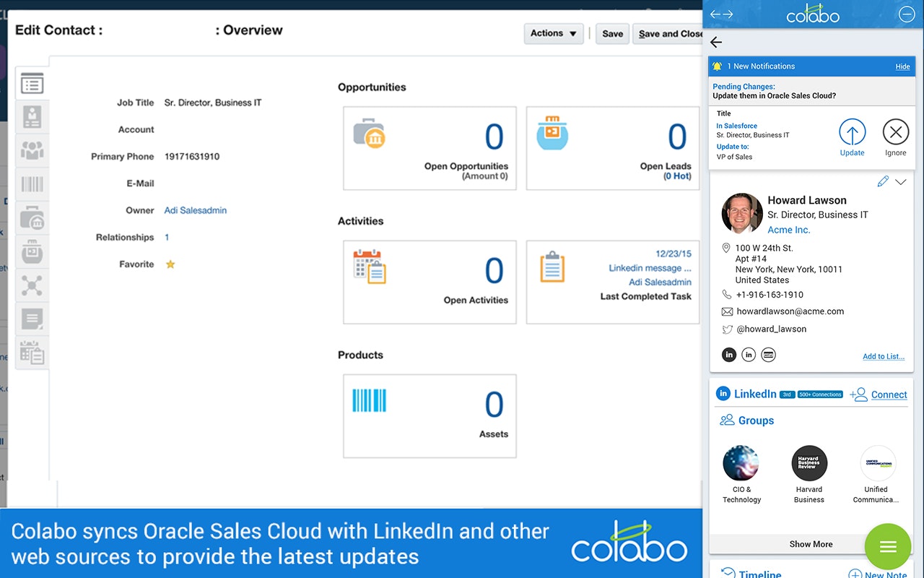This screenshot has width=924, height=578.
Task: Click the Open Activities calendar icon
Action: [370, 266]
